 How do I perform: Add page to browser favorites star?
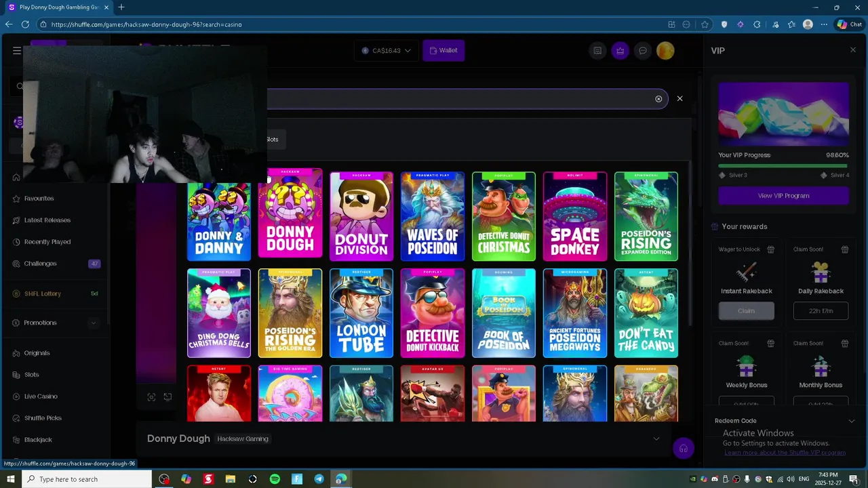705,24
